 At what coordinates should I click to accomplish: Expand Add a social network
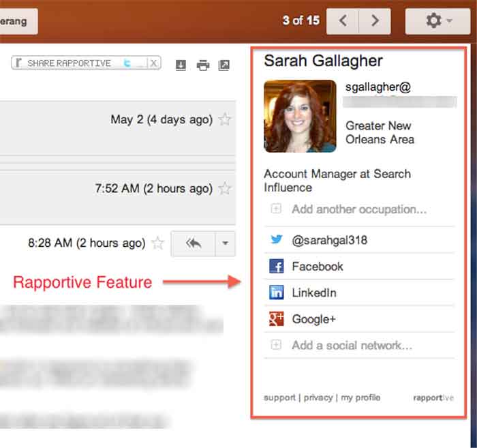point(352,346)
